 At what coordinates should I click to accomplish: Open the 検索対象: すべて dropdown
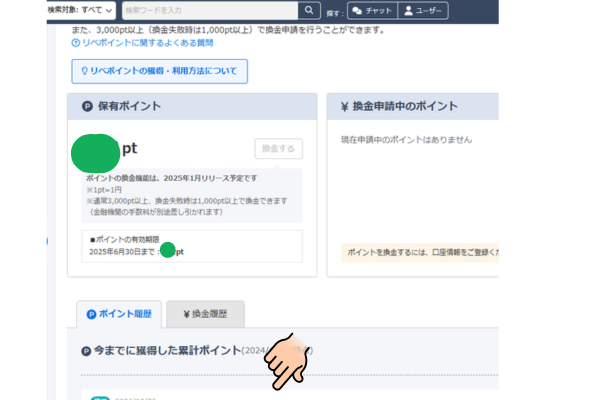(81, 10)
